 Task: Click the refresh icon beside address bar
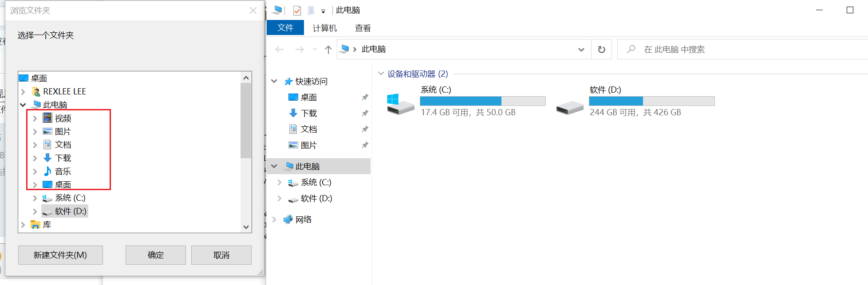[601, 50]
